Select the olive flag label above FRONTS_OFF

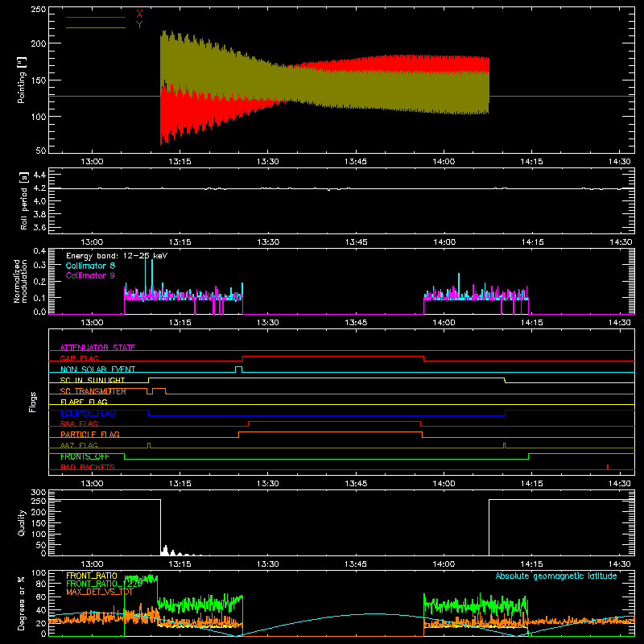click(x=79, y=446)
